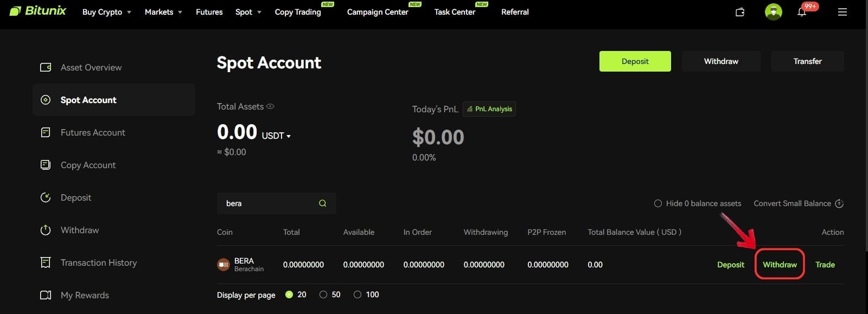Click the Copy Account sidebar icon

[46, 165]
